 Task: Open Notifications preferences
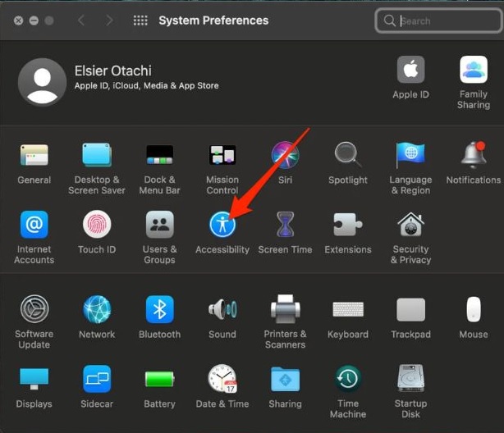[473, 154]
